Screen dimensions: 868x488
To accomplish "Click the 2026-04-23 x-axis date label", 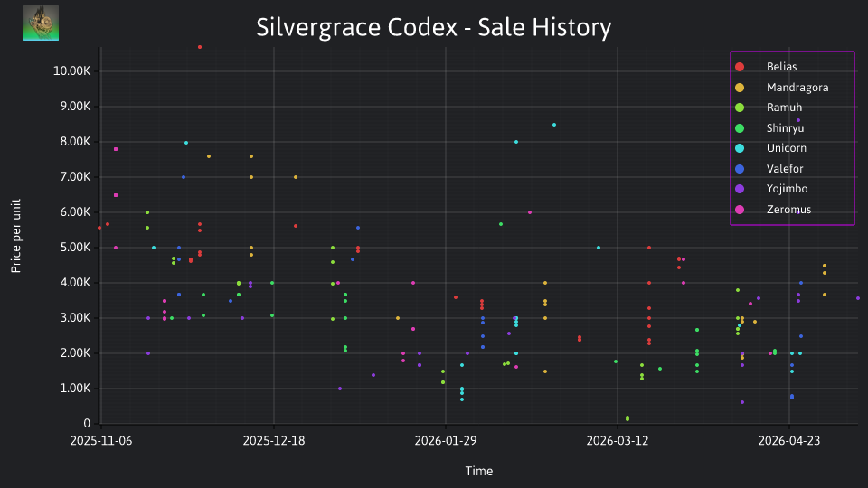I will [x=788, y=441].
